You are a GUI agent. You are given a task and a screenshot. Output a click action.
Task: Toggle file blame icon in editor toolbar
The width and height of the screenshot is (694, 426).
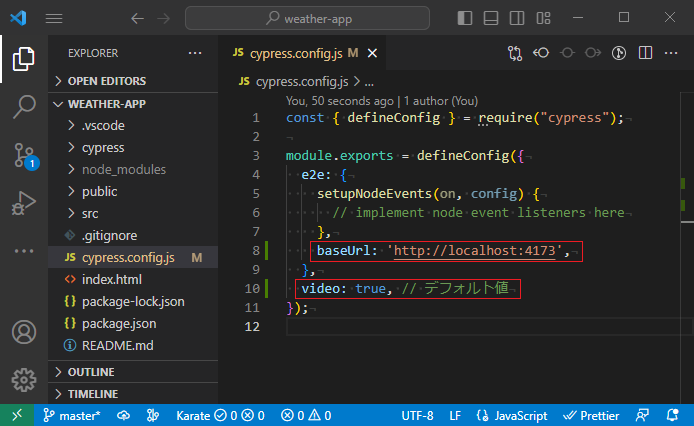coord(619,53)
